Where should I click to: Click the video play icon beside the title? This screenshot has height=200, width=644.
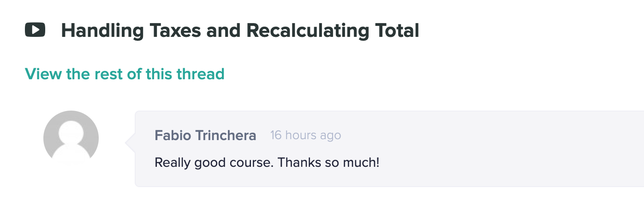point(35,30)
